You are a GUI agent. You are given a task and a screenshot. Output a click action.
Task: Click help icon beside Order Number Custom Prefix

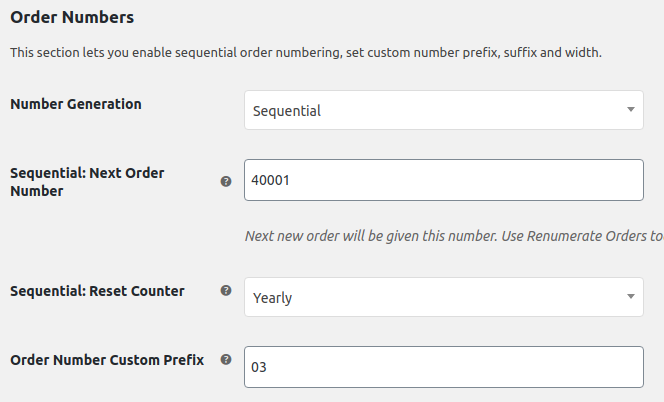click(226, 360)
